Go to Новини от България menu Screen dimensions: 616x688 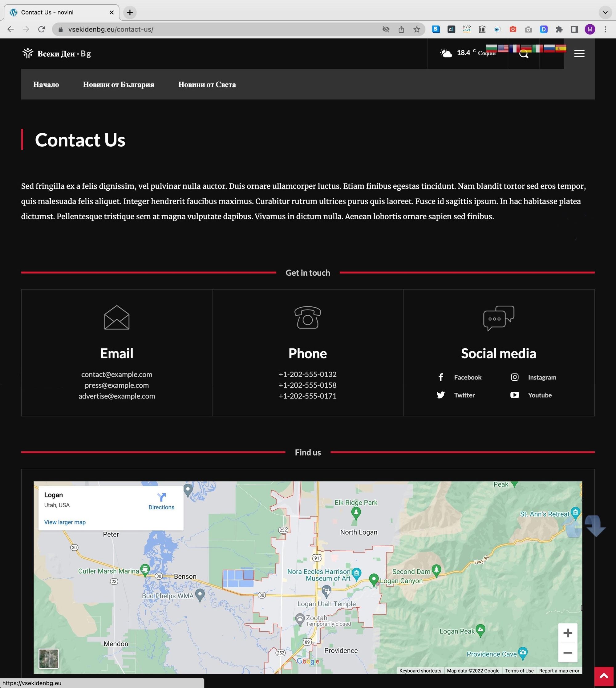(119, 85)
